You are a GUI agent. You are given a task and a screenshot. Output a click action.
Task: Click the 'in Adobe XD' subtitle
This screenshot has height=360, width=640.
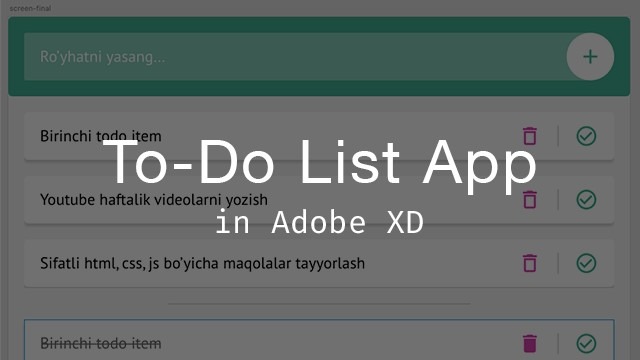pyautogui.click(x=320, y=222)
